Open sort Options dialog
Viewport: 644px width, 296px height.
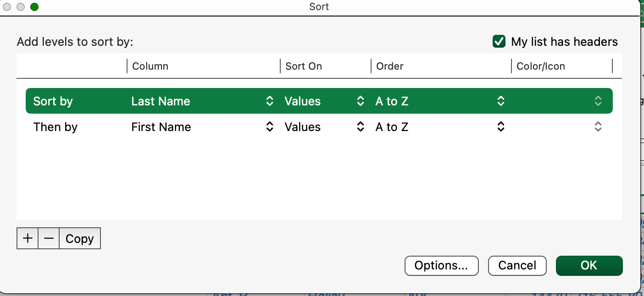441,266
